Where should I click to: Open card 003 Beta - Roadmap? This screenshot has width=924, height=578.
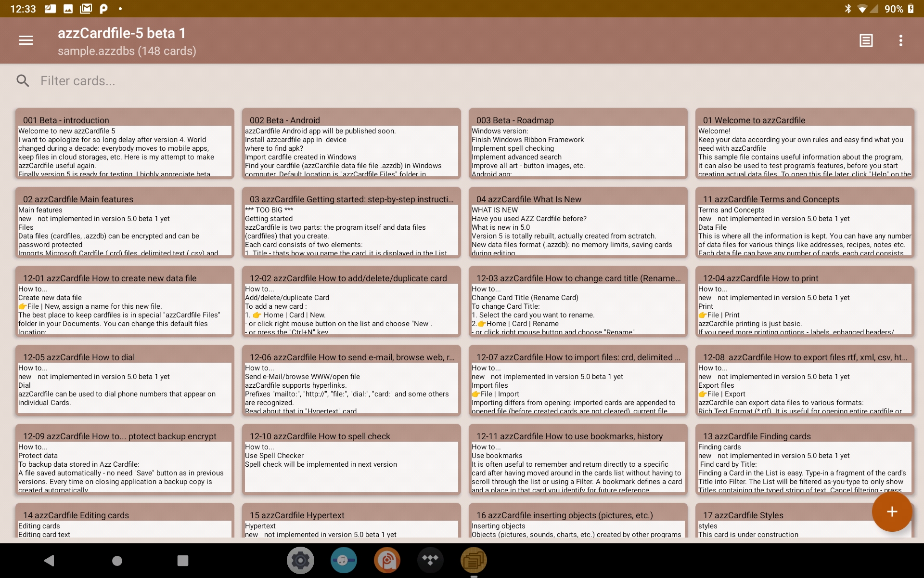(x=578, y=143)
